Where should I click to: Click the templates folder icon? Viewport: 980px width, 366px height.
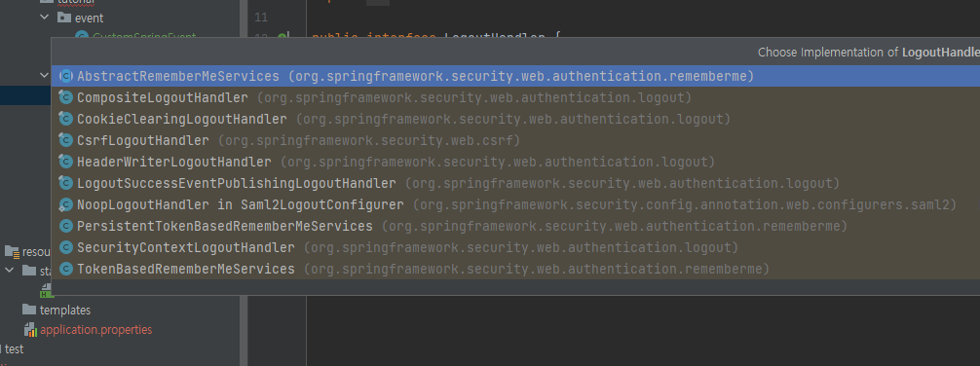[x=29, y=310]
